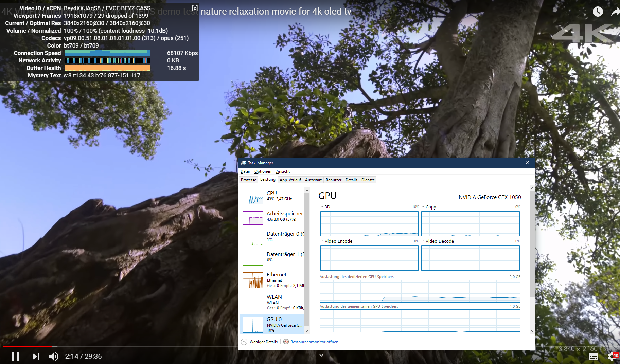This screenshot has width=620, height=364.
Task: Open Ressourcenmonitor öffnen link
Action: coord(314,342)
